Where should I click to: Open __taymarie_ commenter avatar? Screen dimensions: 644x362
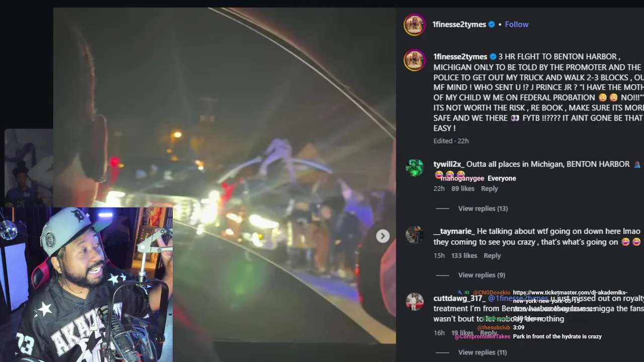click(x=415, y=235)
